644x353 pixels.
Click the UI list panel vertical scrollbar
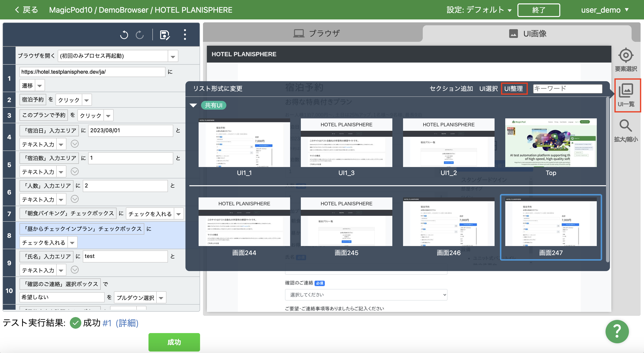coord(607,180)
